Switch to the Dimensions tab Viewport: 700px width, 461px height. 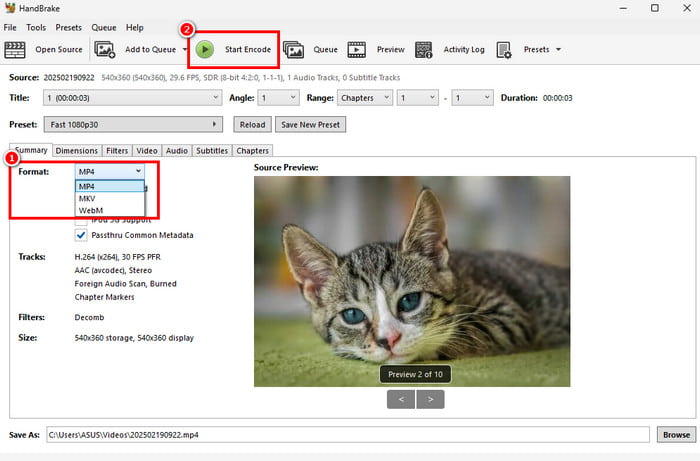pos(77,151)
